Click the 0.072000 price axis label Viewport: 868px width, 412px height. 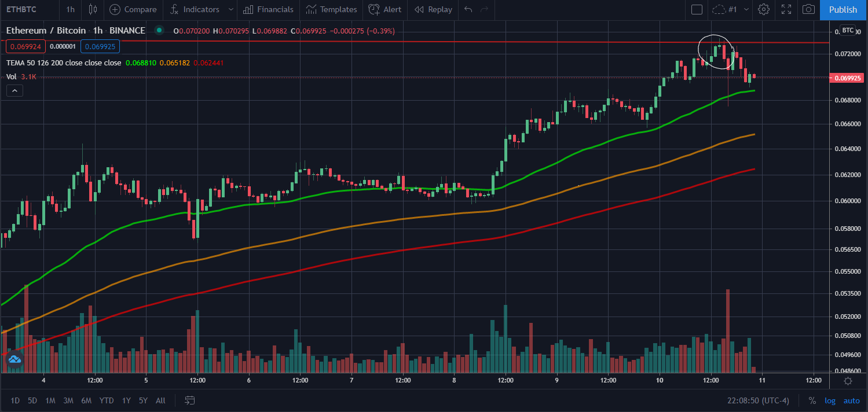pos(847,54)
